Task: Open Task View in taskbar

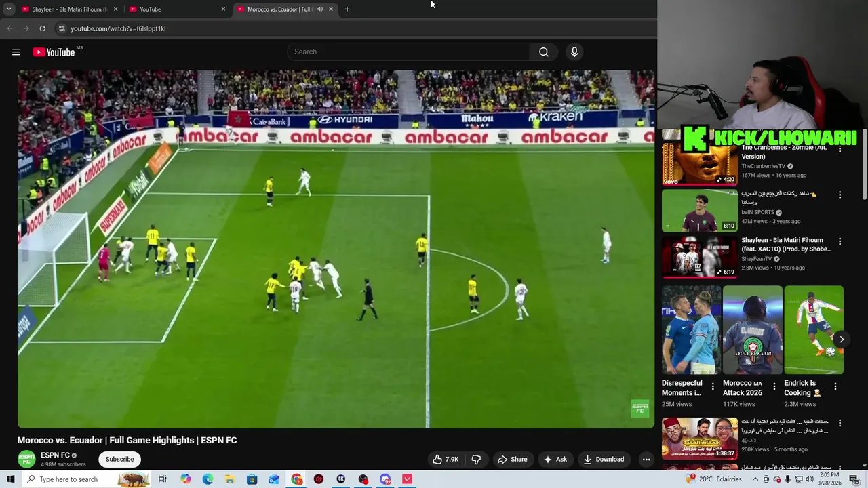Action: (x=163, y=479)
